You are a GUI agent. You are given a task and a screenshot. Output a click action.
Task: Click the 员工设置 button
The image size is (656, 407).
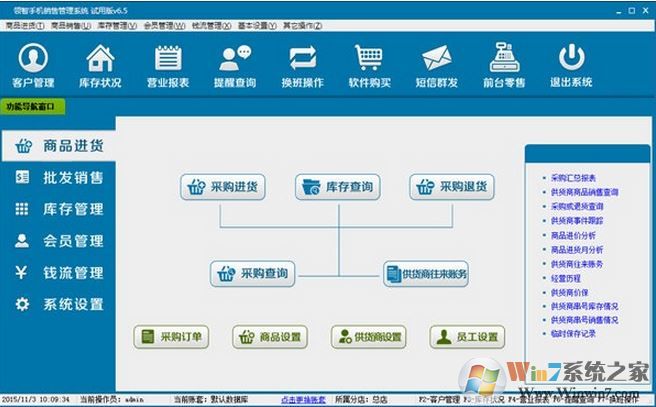(x=467, y=337)
